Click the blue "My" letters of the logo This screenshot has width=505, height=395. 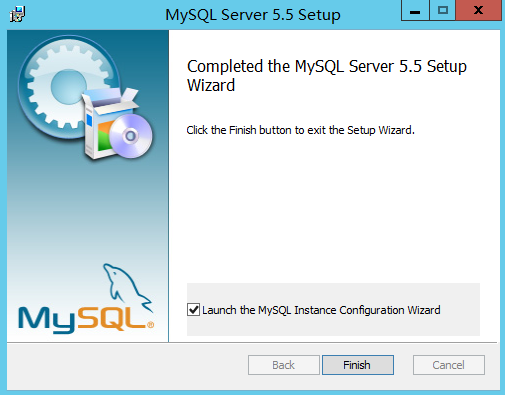point(47,320)
